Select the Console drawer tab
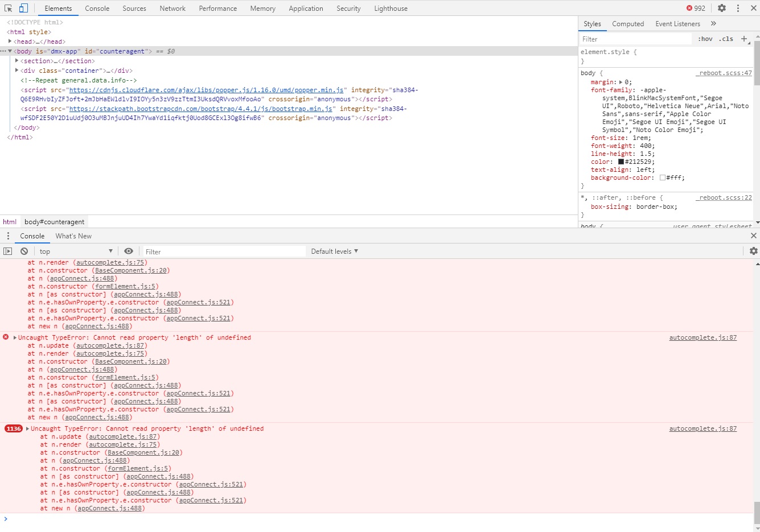This screenshot has width=760, height=532. (x=32, y=236)
